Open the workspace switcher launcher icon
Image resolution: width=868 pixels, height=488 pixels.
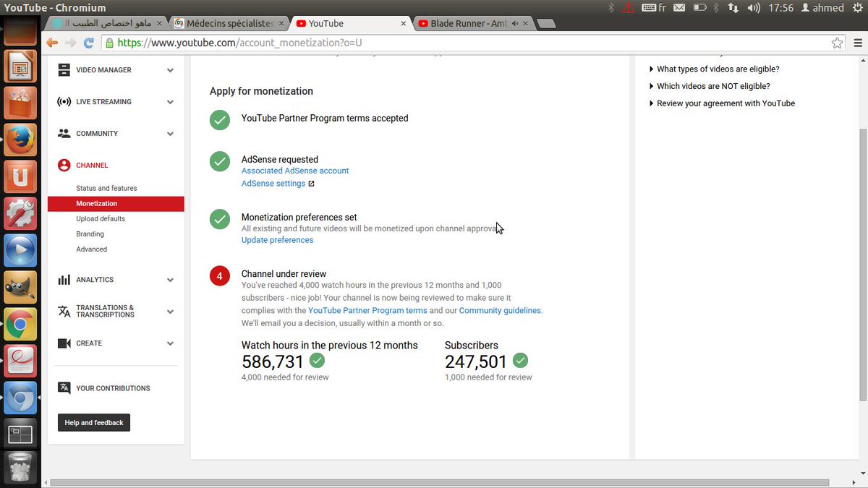(20, 434)
